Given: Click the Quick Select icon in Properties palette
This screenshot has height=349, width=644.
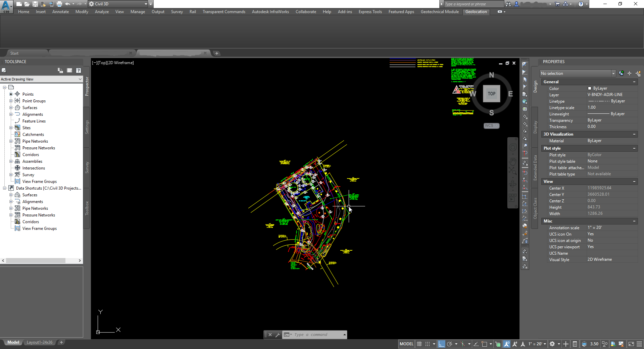Looking at the screenshot, I should 638,73.
